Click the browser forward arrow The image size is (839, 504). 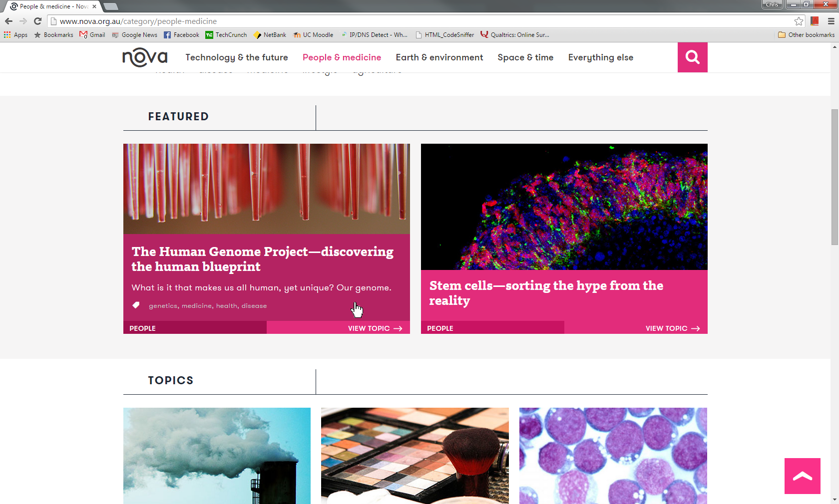pyautogui.click(x=23, y=21)
